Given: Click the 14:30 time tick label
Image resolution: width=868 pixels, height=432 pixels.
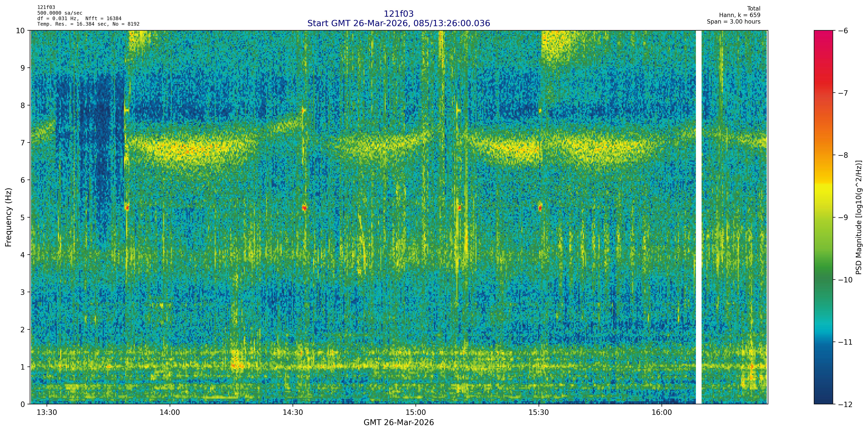Looking at the screenshot, I should point(292,412).
